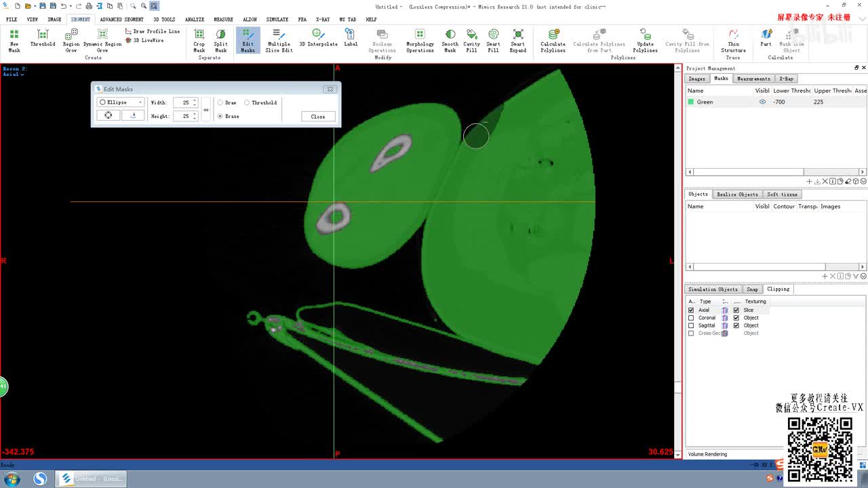Switch to the Images tab
Viewport: 868px width, 488px height.
[697, 79]
